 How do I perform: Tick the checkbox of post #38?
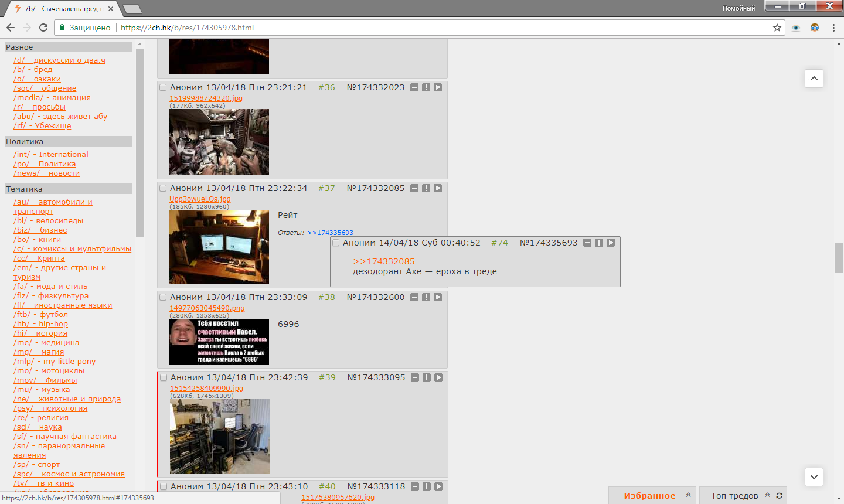pyautogui.click(x=164, y=297)
